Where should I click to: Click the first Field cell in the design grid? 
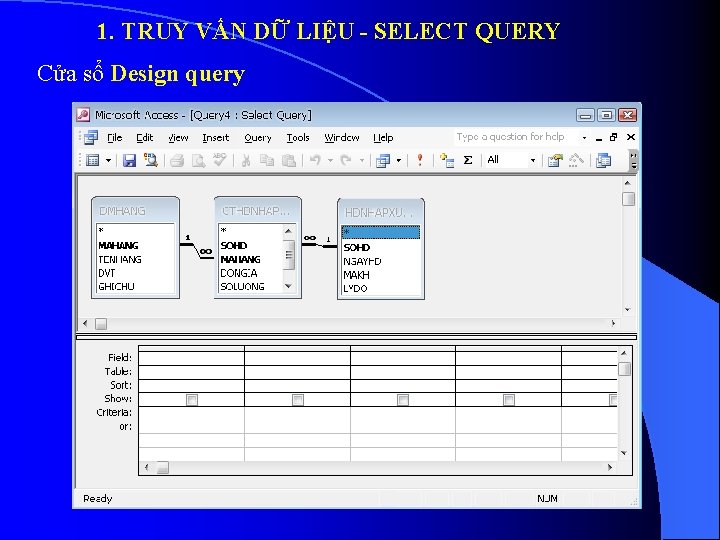coord(191,358)
